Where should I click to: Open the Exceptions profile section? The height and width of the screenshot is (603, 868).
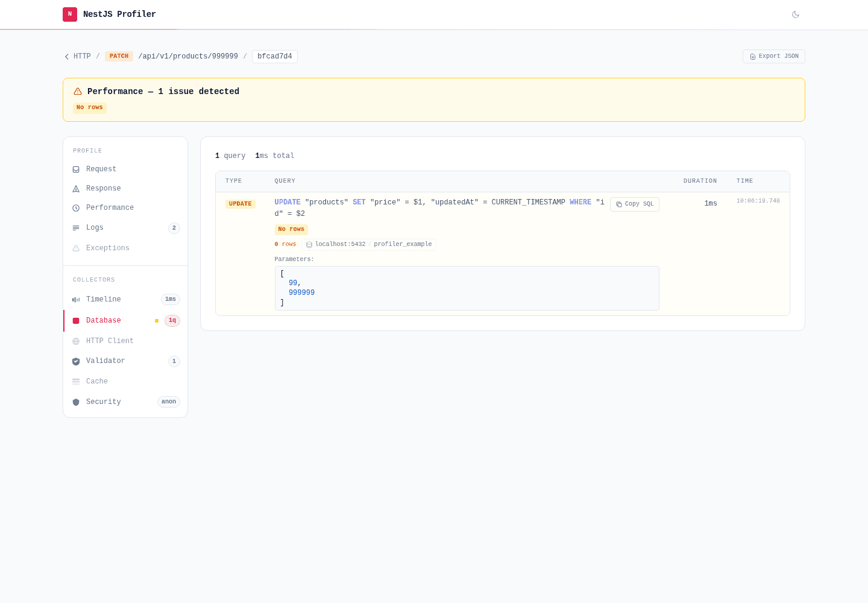[x=125, y=248]
